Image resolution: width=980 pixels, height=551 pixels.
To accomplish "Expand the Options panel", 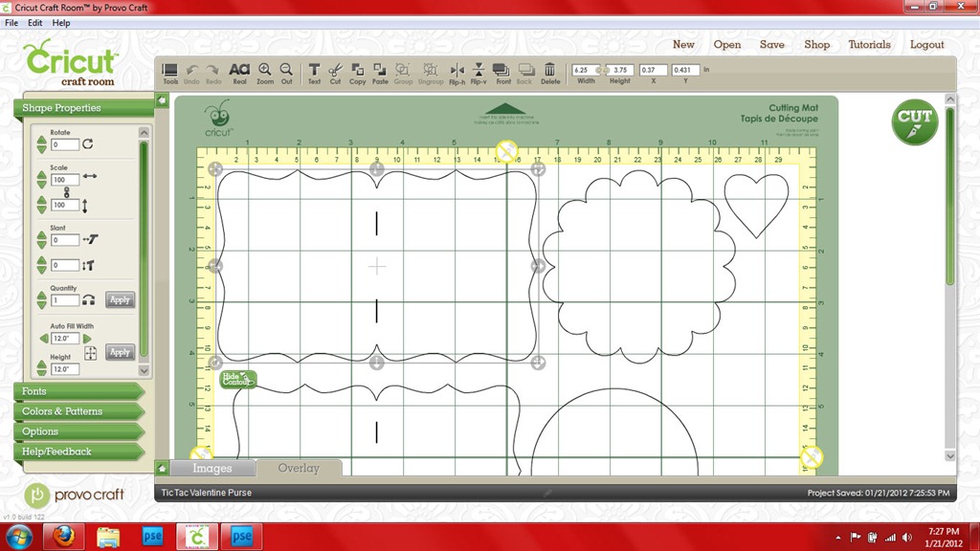I will click(78, 431).
